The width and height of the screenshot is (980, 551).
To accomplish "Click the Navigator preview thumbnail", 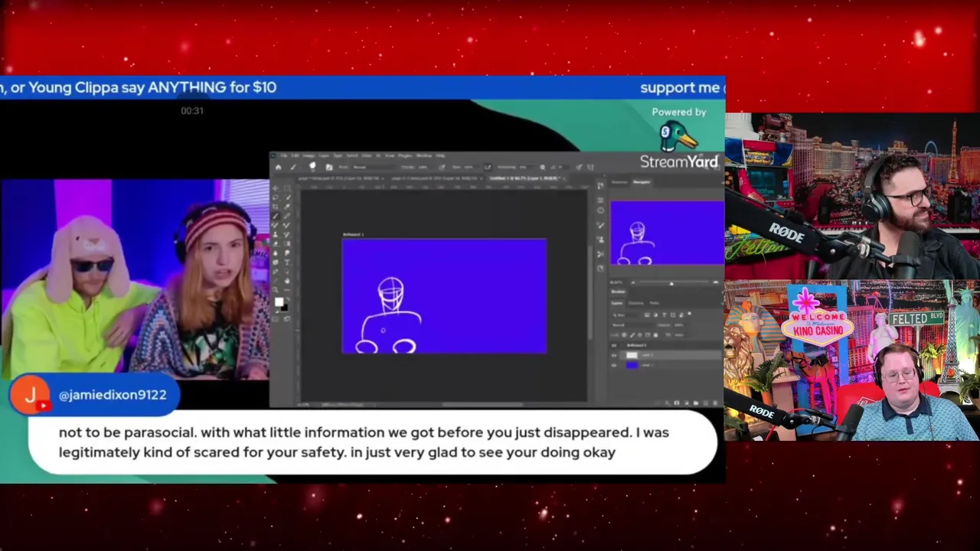I will [667, 233].
